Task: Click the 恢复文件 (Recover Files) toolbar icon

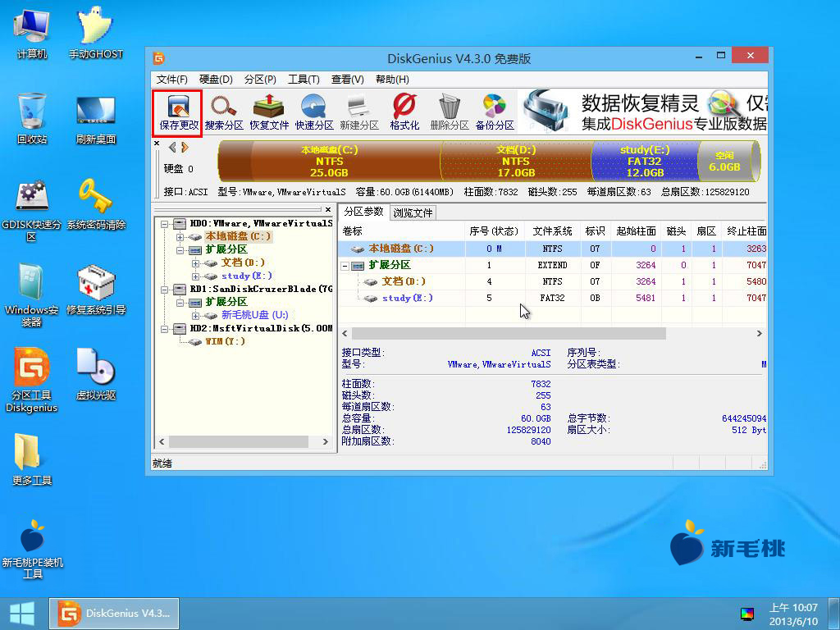Action: [x=269, y=113]
